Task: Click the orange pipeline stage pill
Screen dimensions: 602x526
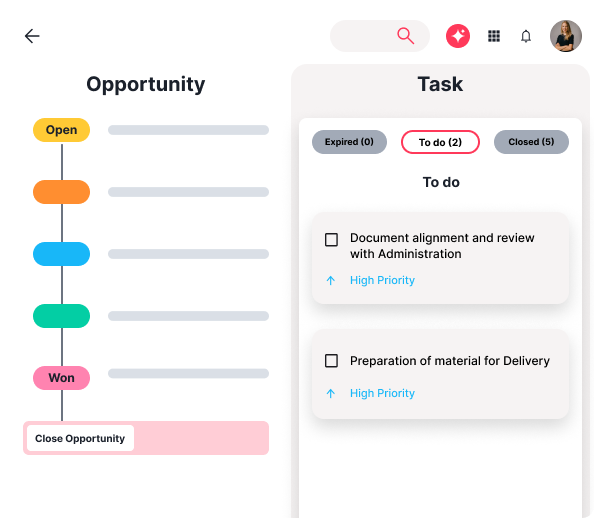Action: 61,192
